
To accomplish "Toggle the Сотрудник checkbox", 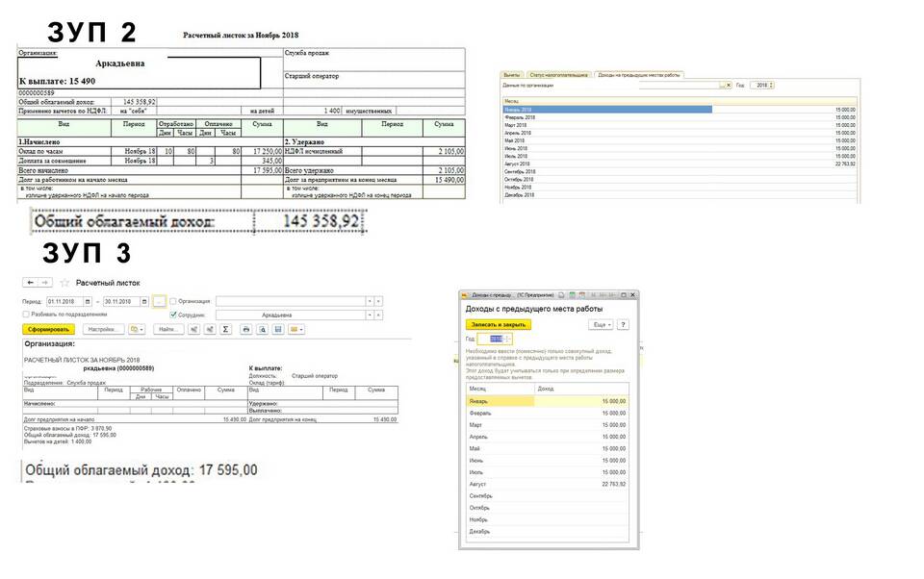I will click(173, 315).
